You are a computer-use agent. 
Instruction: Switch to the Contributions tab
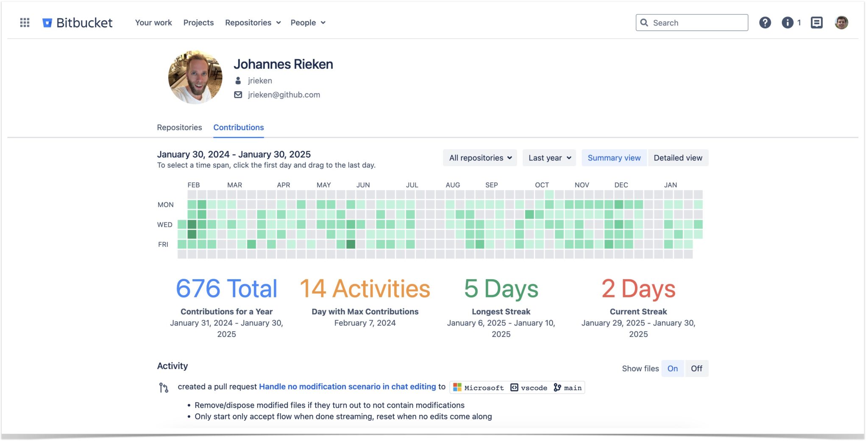click(x=238, y=127)
